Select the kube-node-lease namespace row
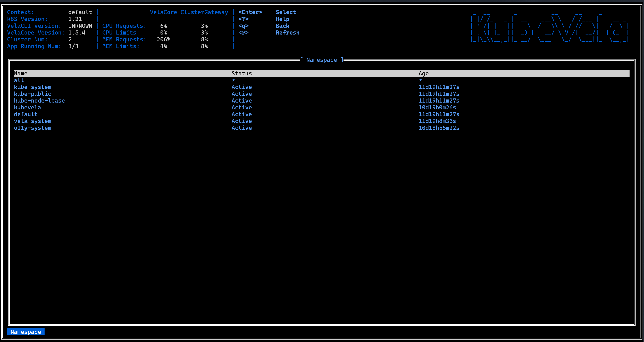Image resolution: width=644 pixels, height=342 pixels. pos(322,101)
